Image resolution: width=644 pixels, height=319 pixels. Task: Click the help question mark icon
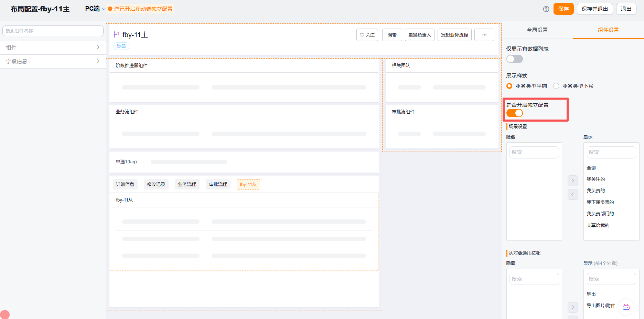(546, 9)
